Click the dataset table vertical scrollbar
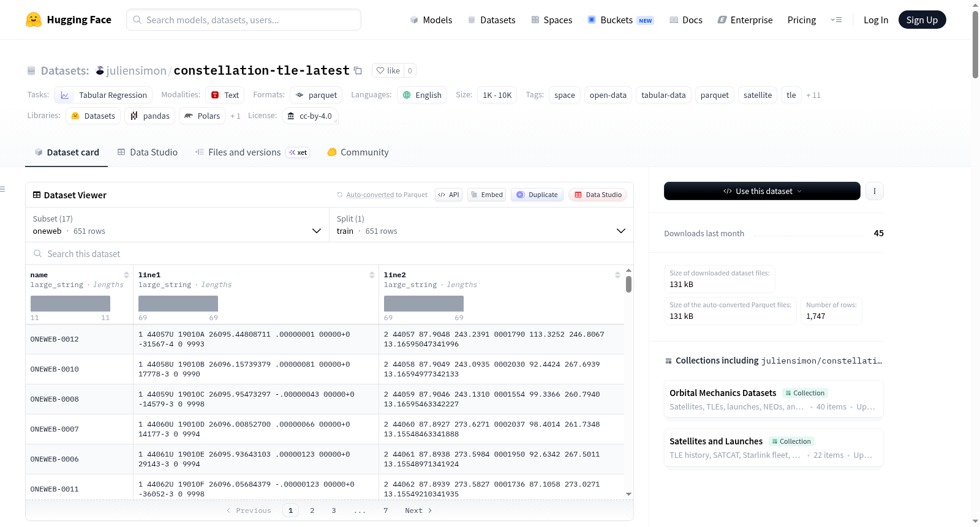The width and height of the screenshot is (980, 527). coord(628,285)
